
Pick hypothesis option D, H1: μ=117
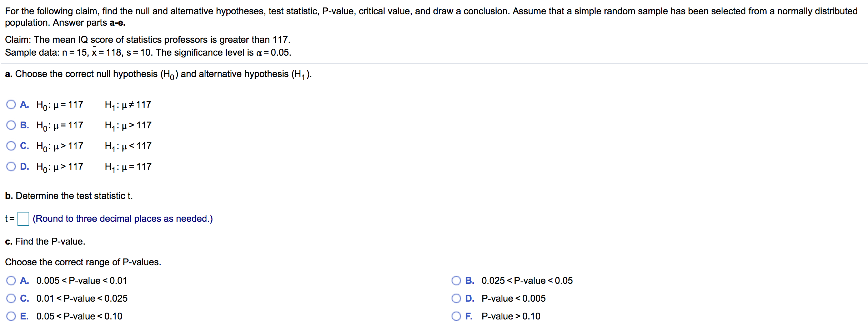pyautogui.click(x=11, y=166)
